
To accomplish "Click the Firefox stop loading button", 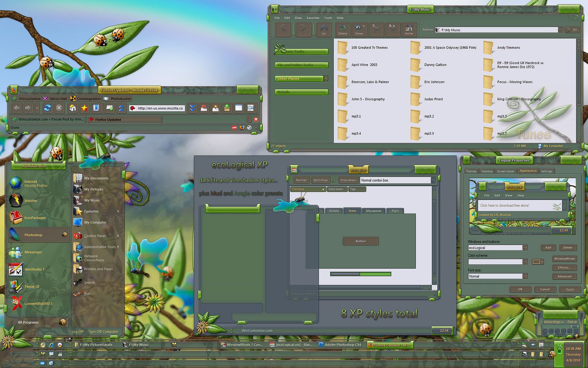I will 59,108.
